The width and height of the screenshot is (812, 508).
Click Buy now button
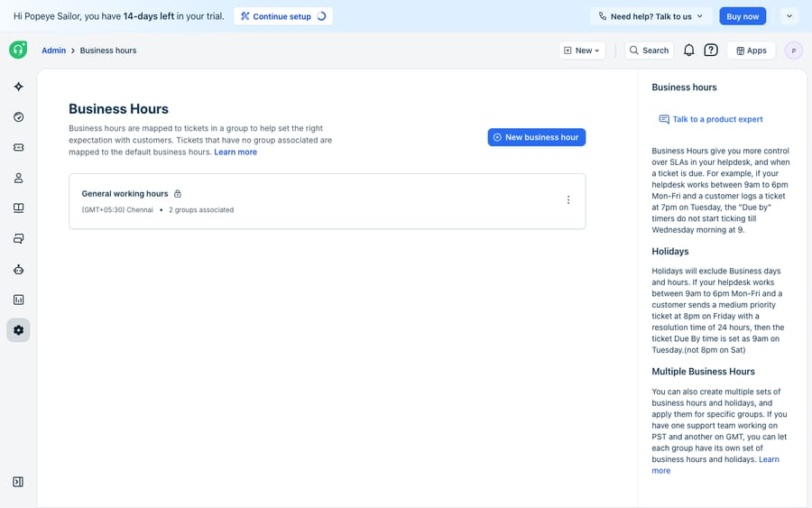[x=743, y=16]
